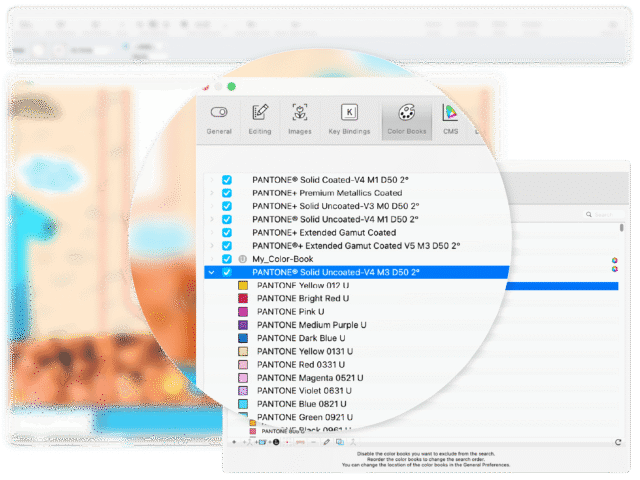
Task: Expand PANTONE Solid Coated-V4 M1 D50 book
Action: 212,180
